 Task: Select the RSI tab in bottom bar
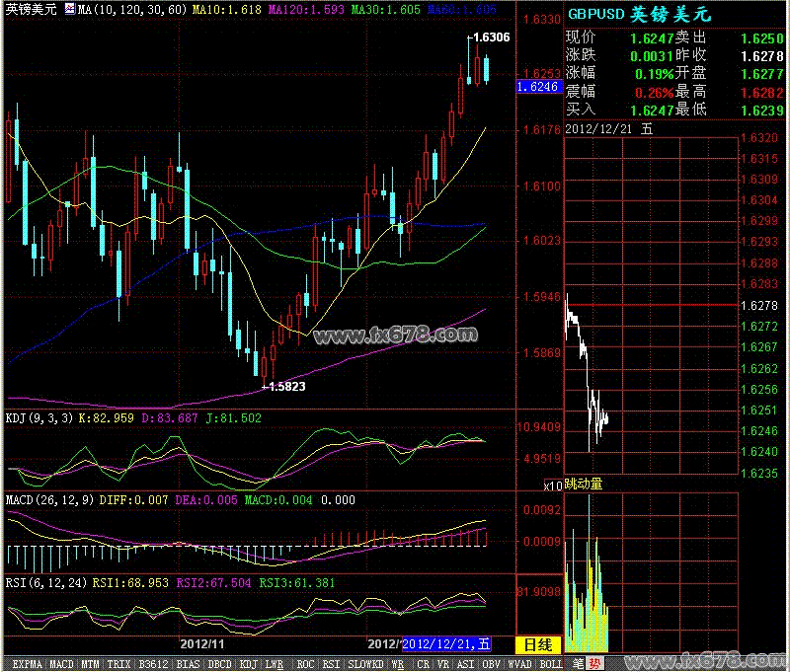point(331,664)
